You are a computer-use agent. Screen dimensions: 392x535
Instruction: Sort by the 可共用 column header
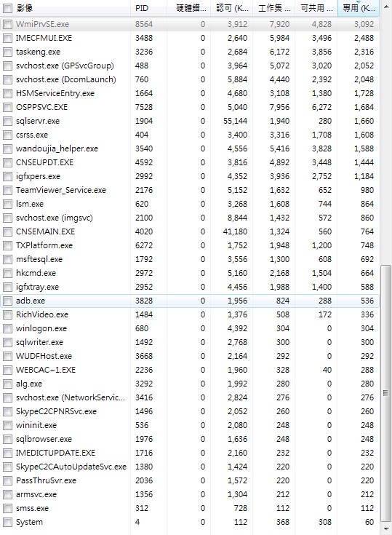click(x=316, y=8)
